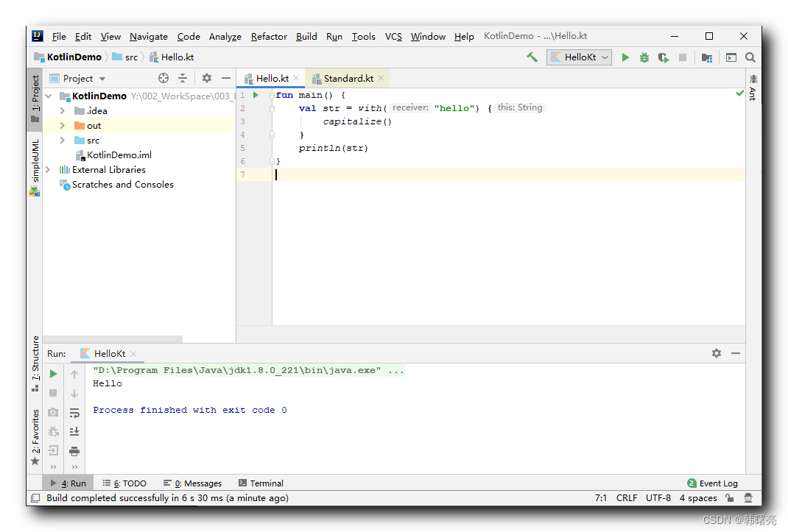The width and height of the screenshot is (788, 532).
Task: Click the Build Project hammer icon
Action: (x=532, y=57)
